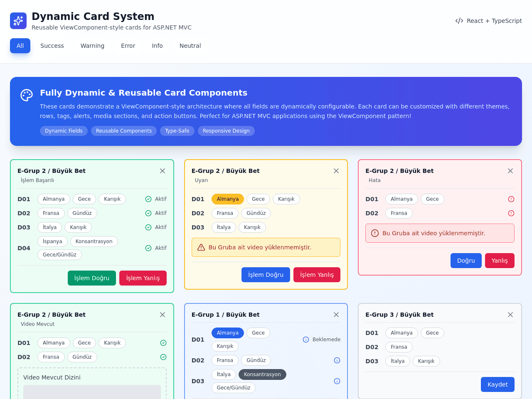Image resolution: width=532 pixels, height=399 pixels.
Task: Click the İtalya tag in E-Grup 3 card
Action: (x=398, y=361)
